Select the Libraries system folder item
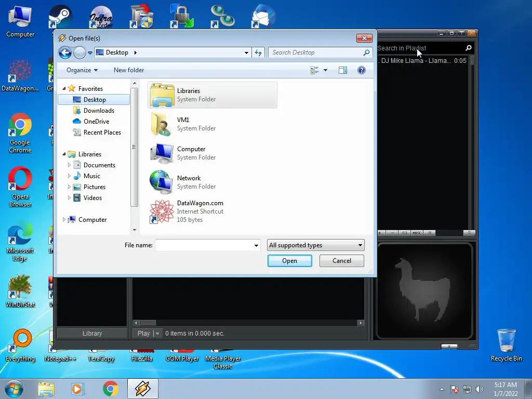 pyautogui.click(x=212, y=95)
